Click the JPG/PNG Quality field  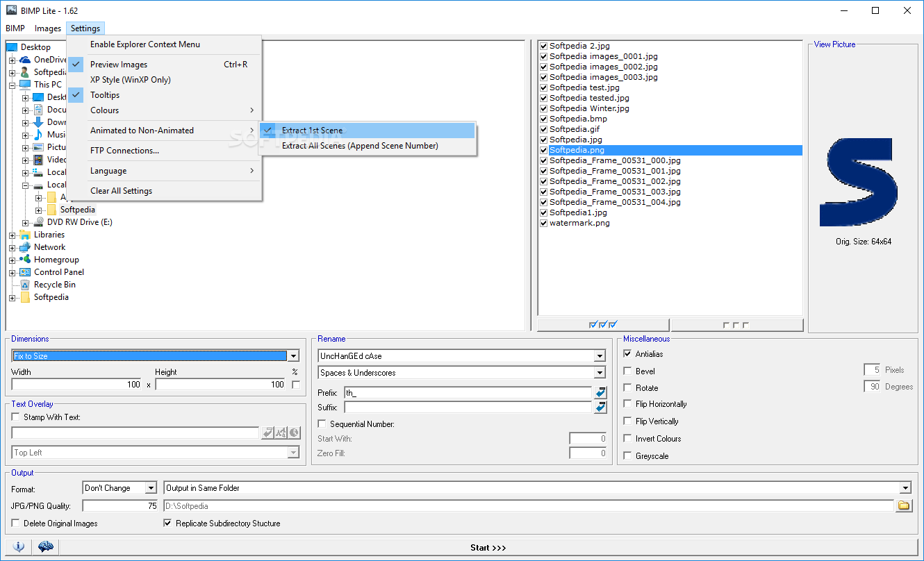coord(120,506)
